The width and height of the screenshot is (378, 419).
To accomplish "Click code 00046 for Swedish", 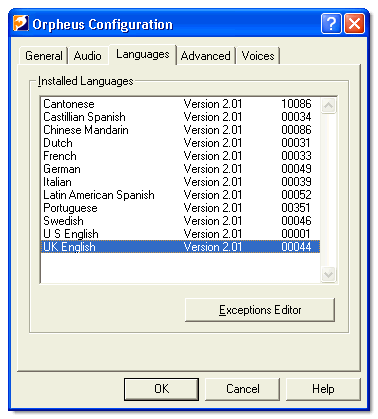I will pyautogui.click(x=296, y=221).
